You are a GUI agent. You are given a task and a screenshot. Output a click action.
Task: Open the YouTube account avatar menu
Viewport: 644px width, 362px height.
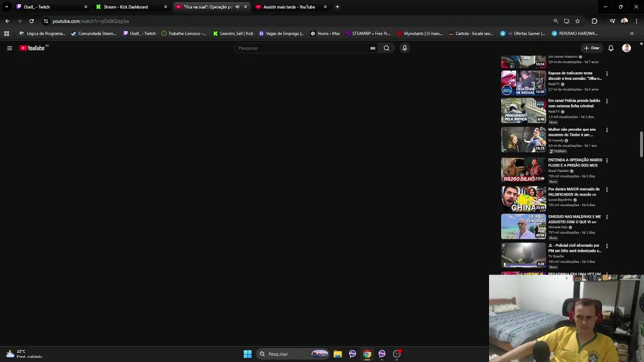click(x=626, y=48)
